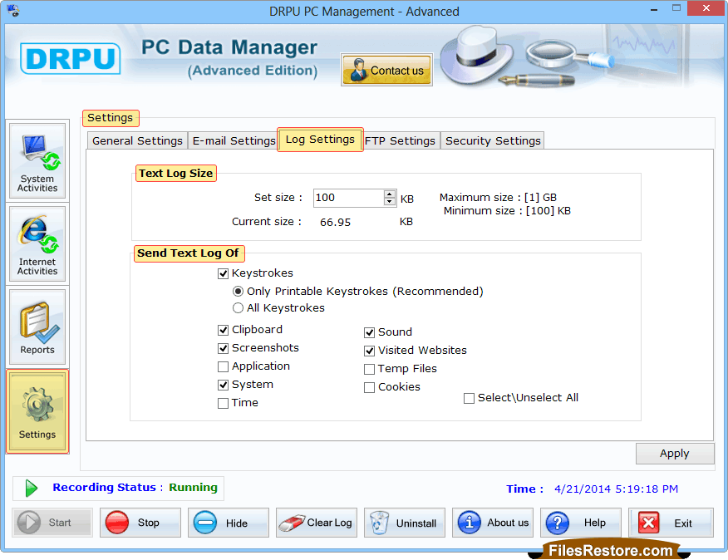Uncheck the Visited Websites checkbox
This screenshot has height=560, width=728.
coord(370,351)
